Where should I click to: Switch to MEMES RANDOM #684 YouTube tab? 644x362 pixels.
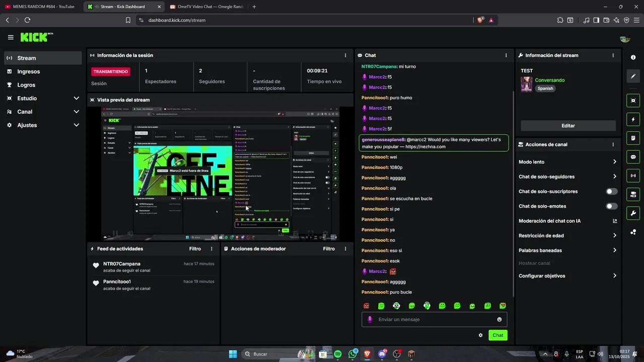(x=41, y=7)
